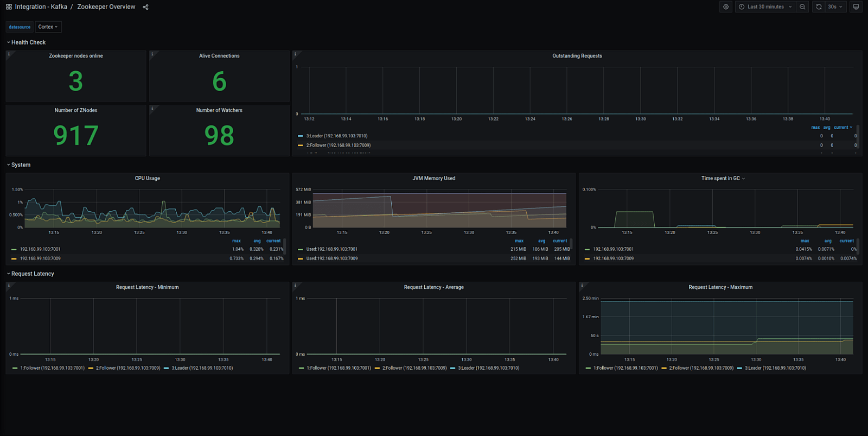This screenshot has width=868, height=436.
Task: Open Last 30 minutes time picker
Action: [765, 7]
